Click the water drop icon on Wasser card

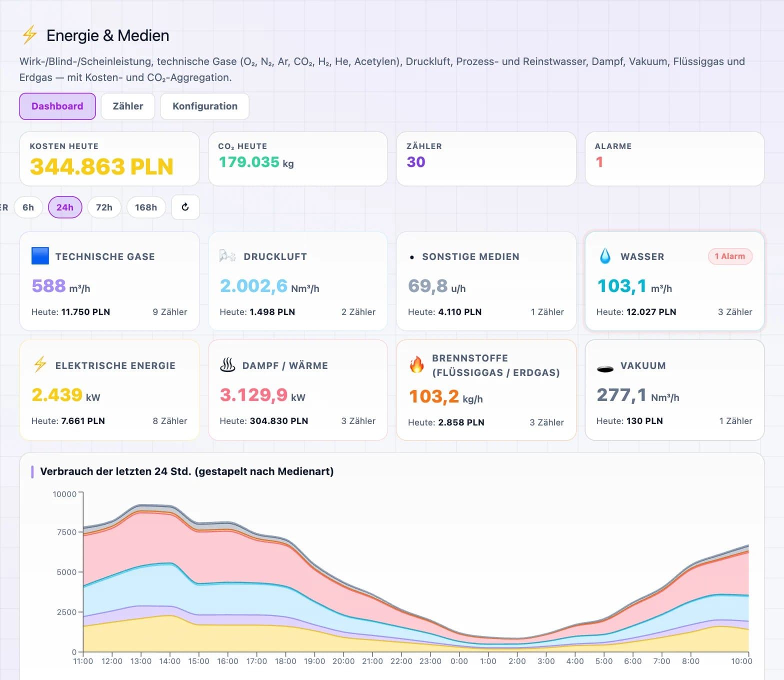tap(605, 256)
